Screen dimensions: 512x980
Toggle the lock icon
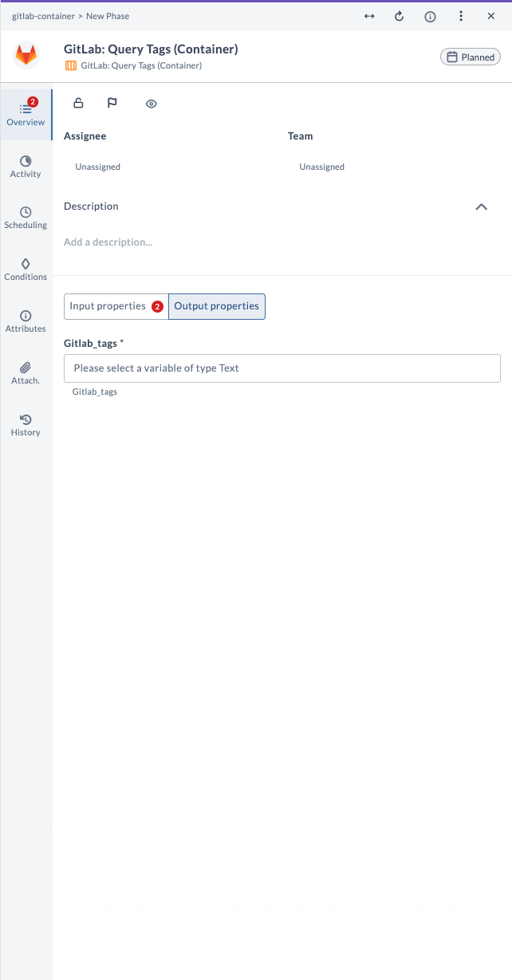click(x=78, y=103)
